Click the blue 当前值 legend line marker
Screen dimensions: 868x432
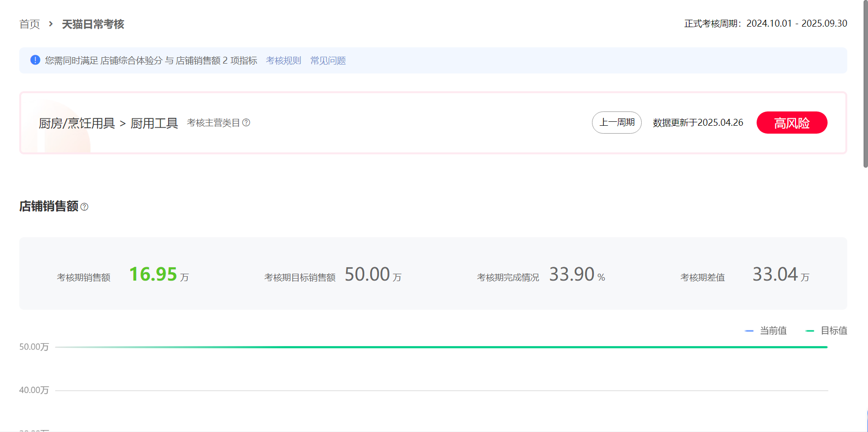(x=749, y=331)
